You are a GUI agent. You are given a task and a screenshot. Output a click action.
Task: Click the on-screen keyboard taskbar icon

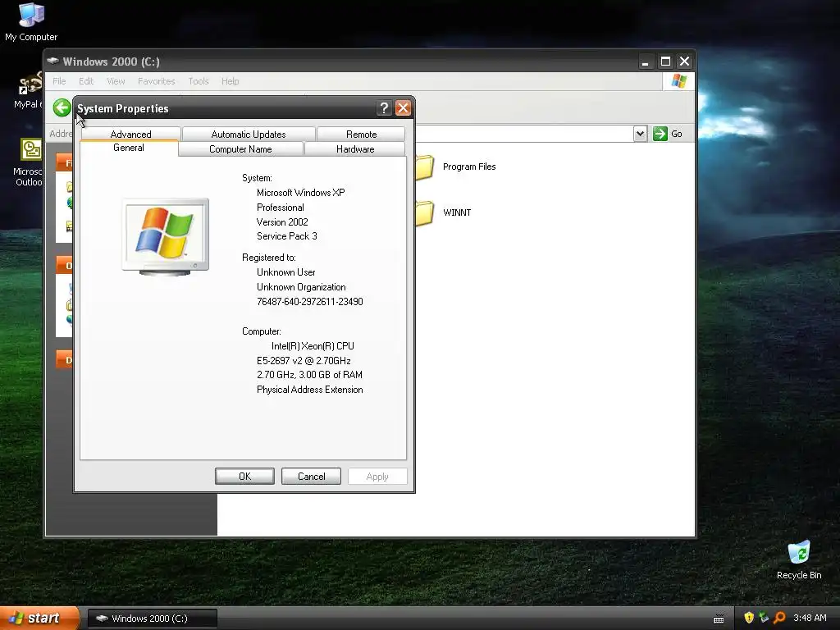coord(719,619)
